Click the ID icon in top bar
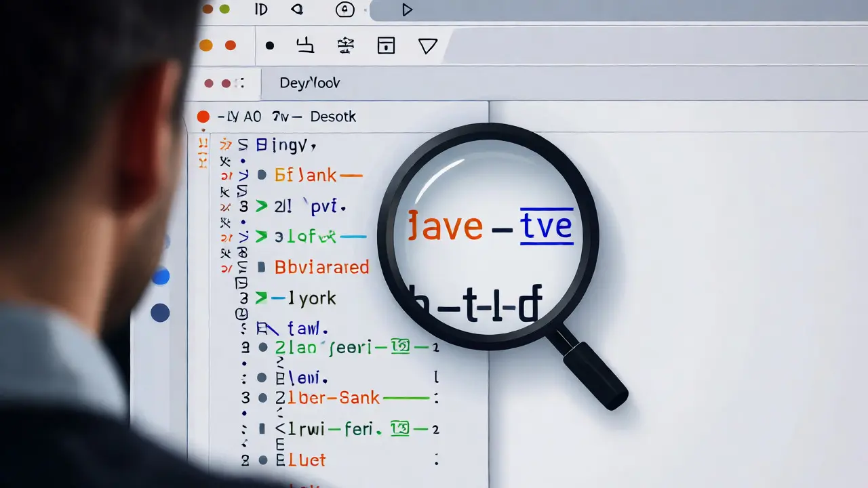The width and height of the screenshot is (868, 488). coord(261,9)
